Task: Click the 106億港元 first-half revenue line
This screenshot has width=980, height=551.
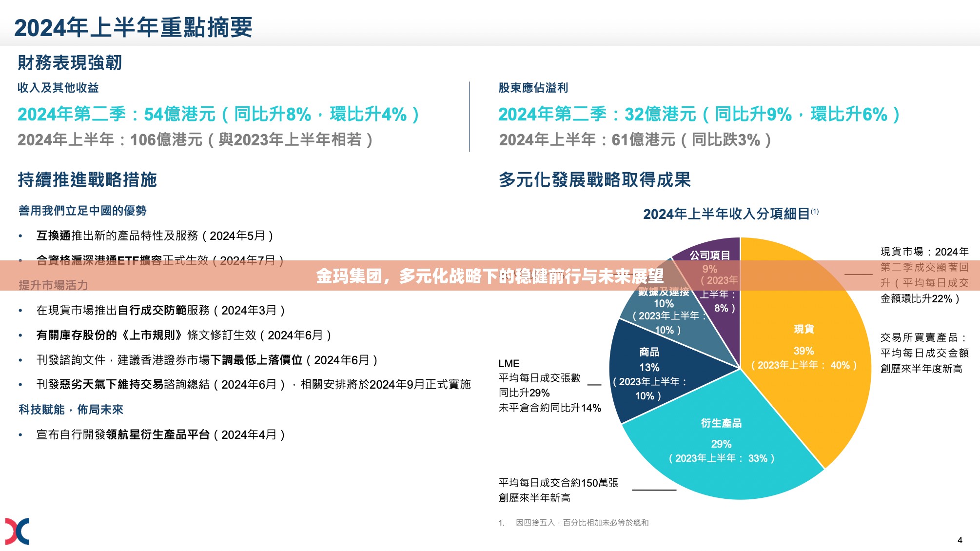Action: tap(195, 140)
